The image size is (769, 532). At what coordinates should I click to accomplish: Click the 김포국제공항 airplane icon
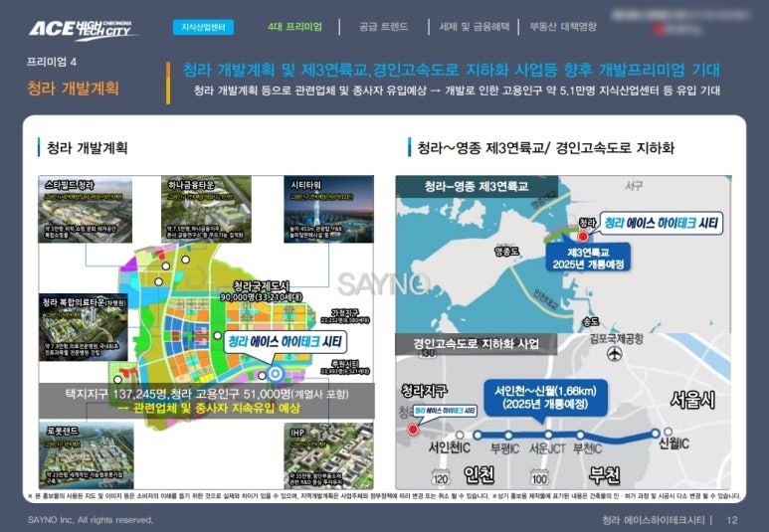615,353
